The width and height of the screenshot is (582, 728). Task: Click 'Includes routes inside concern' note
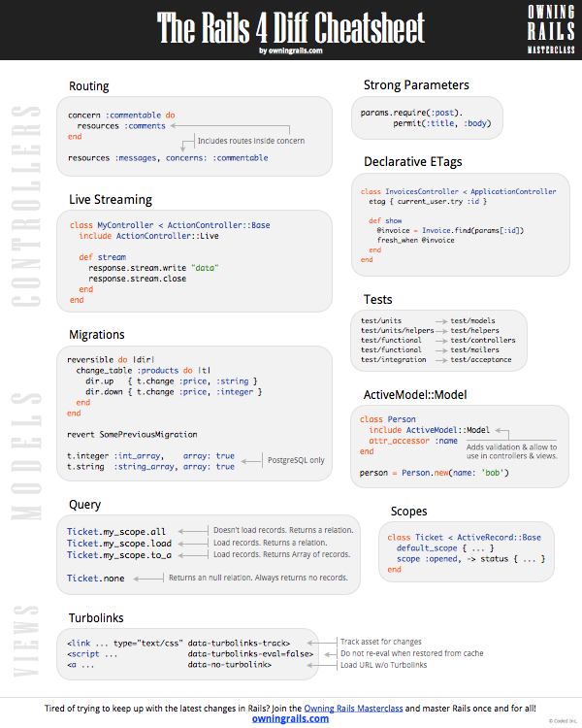pos(251,141)
